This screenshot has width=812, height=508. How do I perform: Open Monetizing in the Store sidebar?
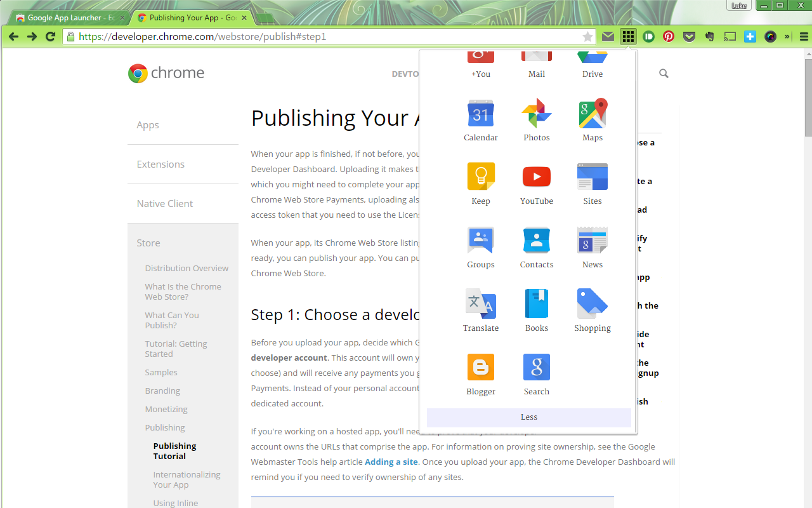tap(166, 409)
